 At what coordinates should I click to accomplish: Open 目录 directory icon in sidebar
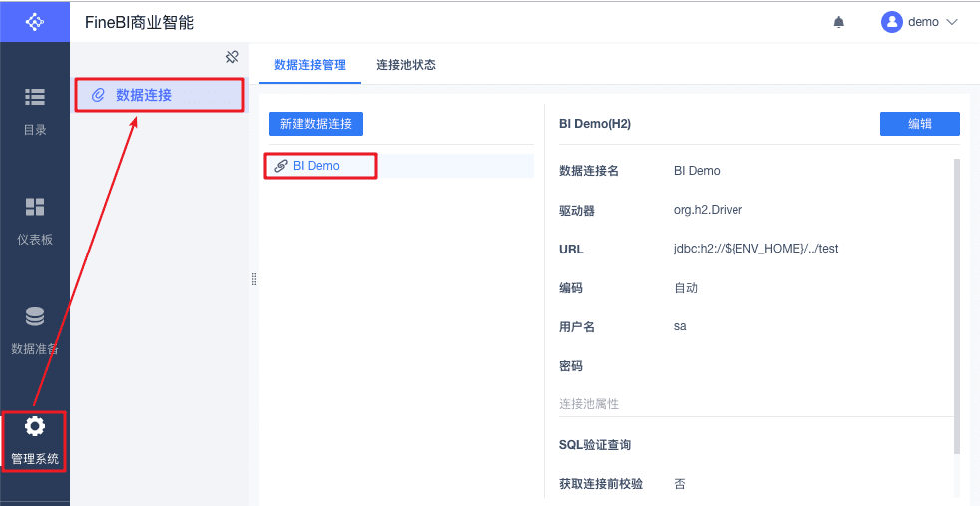point(34,98)
